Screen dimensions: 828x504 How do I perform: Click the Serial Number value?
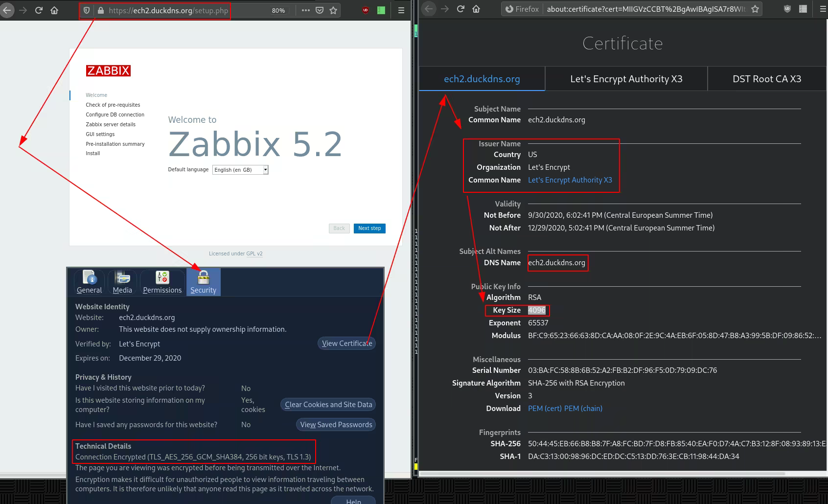click(622, 370)
